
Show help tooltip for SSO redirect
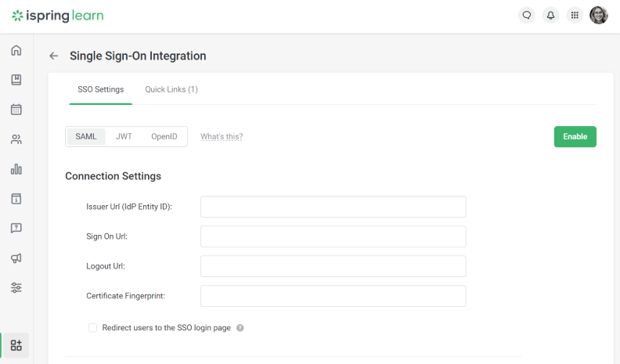[x=240, y=328]
